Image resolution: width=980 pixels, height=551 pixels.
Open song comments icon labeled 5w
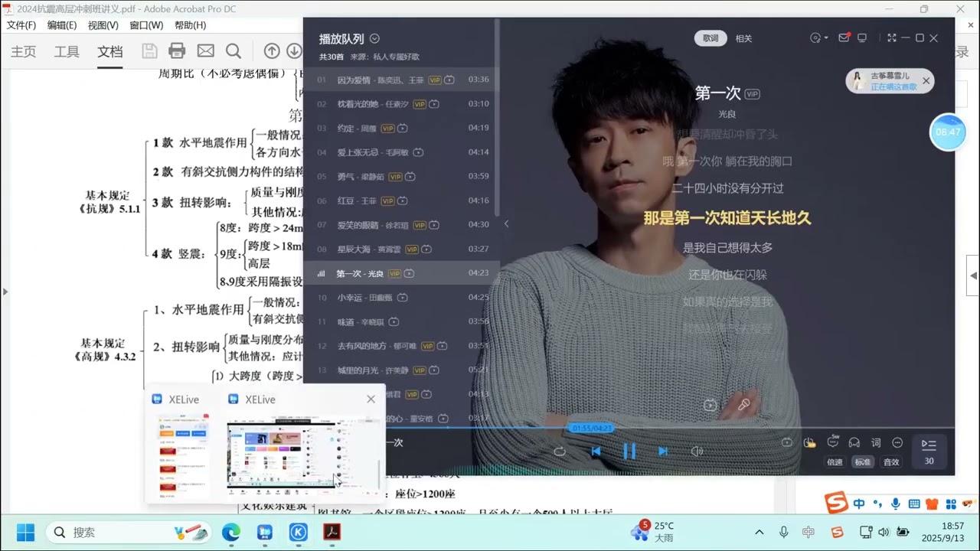832,442
